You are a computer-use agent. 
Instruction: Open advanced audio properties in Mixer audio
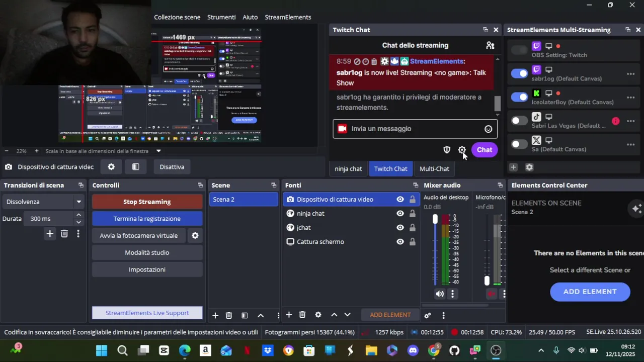point(428,315)
